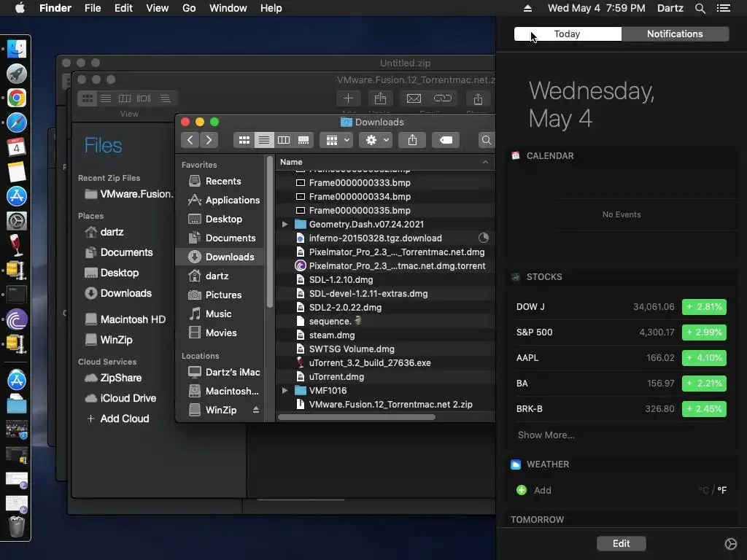
Task: Open Notification Center settings gear
Action: (730, 544)
